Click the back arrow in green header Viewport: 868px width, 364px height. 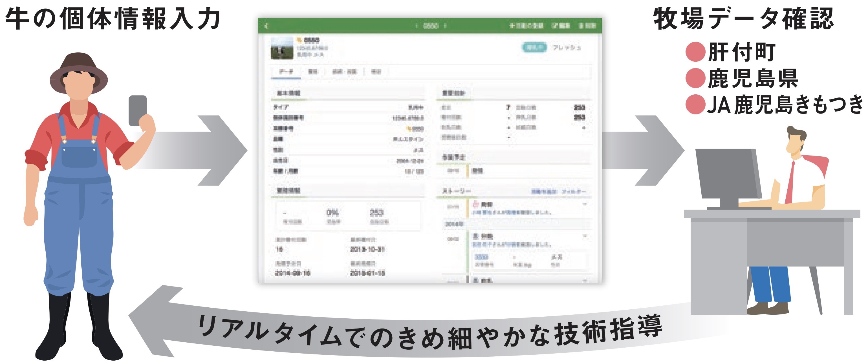(x=266, y=26)
